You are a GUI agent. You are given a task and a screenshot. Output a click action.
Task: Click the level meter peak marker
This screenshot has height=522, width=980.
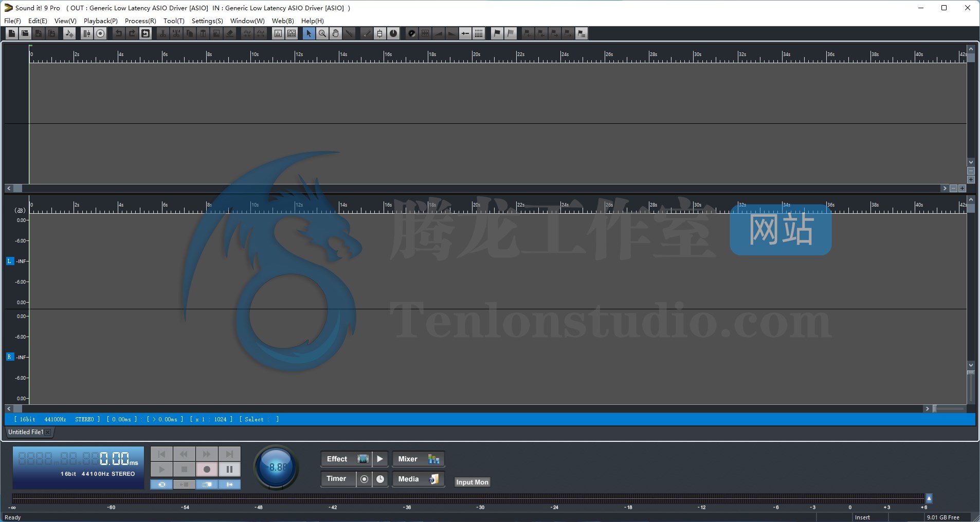tap(929, 498)
